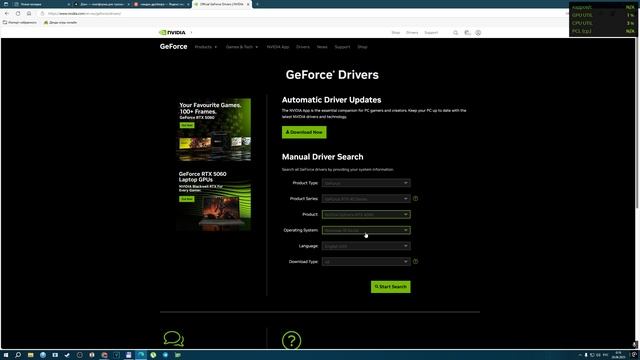
Task: Open the Product Series dropdown
Action: click(366, 199)
